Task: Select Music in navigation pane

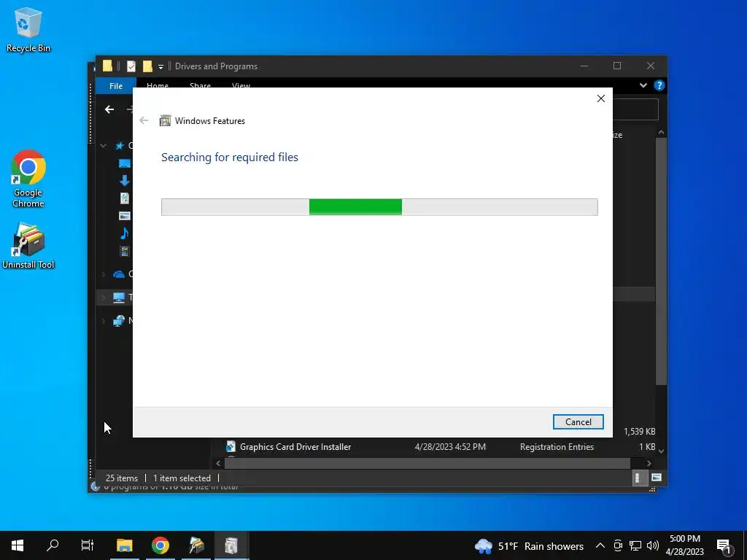Action: pos(124,233)
